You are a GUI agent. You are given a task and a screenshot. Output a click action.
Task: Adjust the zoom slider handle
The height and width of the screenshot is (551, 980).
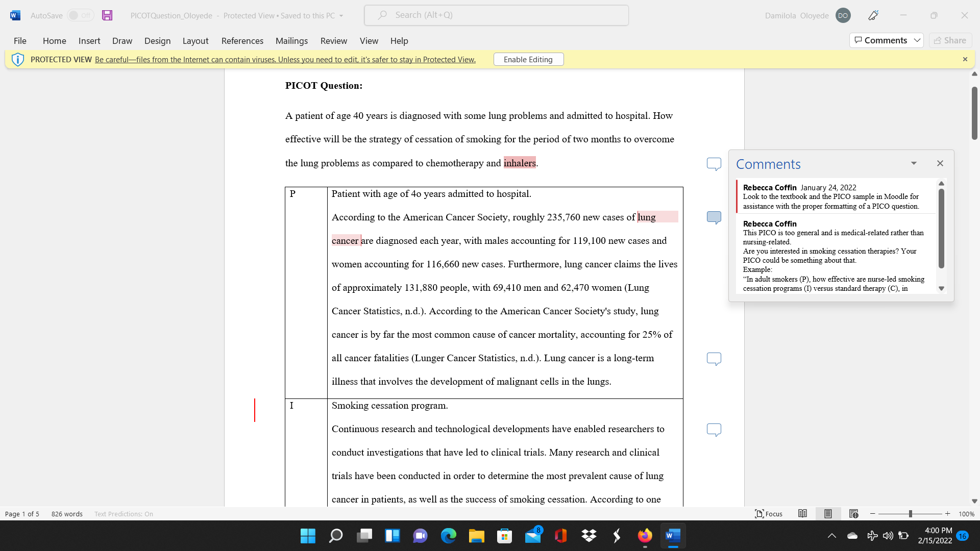tap(910, 514)
